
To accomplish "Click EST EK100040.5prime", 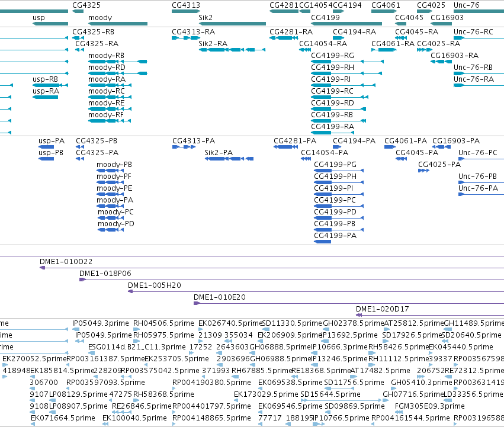I will (x=134, y=418).
